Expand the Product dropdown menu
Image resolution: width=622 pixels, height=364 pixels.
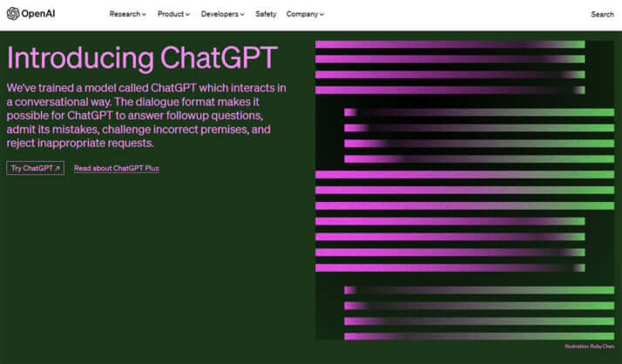[173, 14]
